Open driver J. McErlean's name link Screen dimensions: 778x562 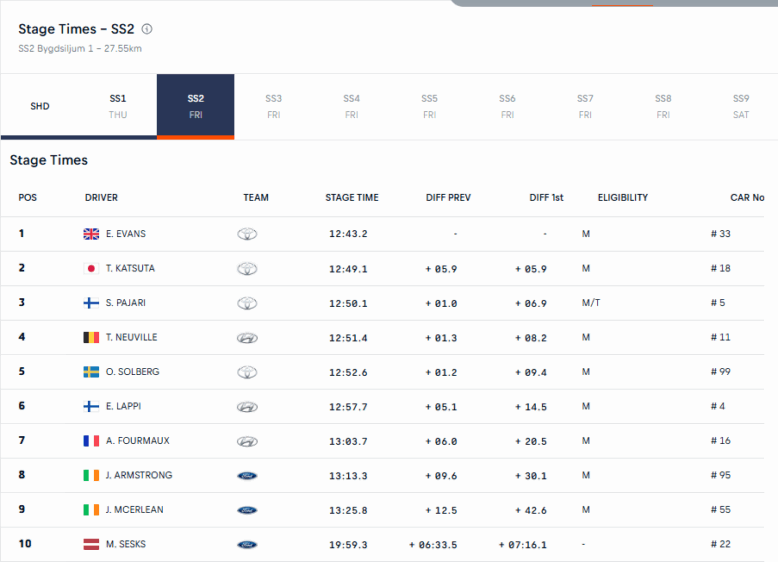[x=135, y=510]
